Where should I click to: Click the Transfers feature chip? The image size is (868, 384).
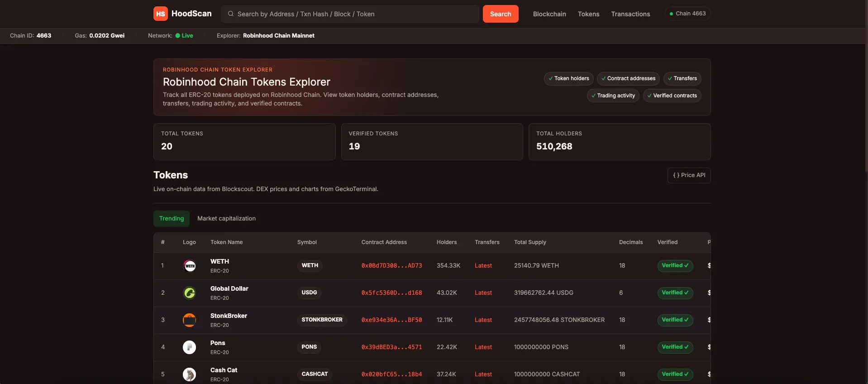(x=682, y=79)
